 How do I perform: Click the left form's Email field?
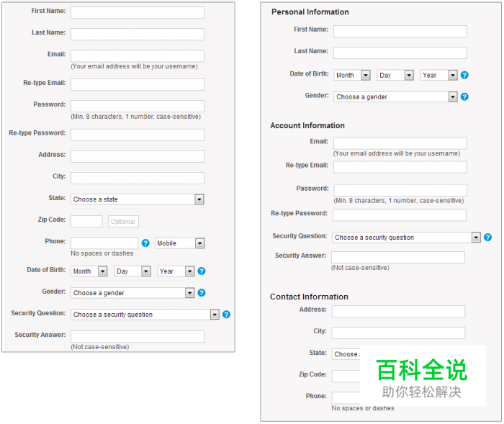point(138,55)
